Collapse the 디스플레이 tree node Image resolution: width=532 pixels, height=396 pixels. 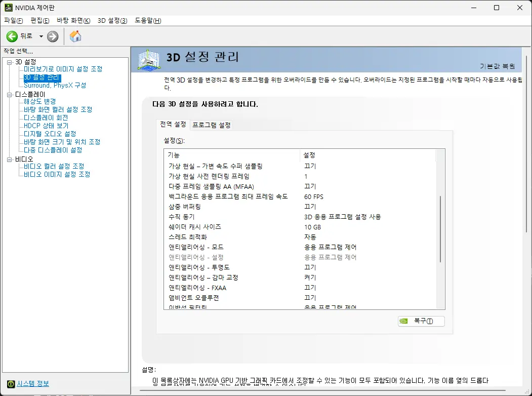tap(10, 95)
